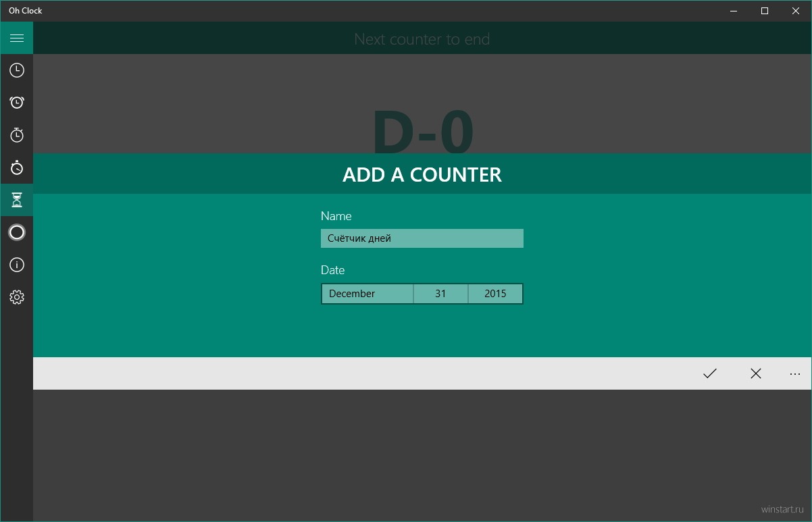This screenshot has width=812, height=522.
Task: Expand the three-dots more options
Action: click(794, 373)
